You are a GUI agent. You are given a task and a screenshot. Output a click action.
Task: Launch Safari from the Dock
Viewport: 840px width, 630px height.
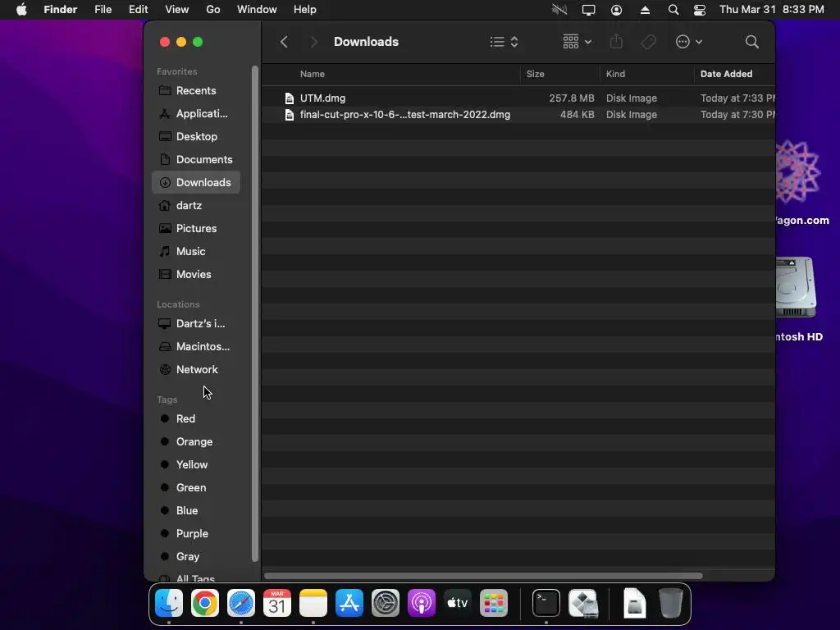click(x=241, y=603)
